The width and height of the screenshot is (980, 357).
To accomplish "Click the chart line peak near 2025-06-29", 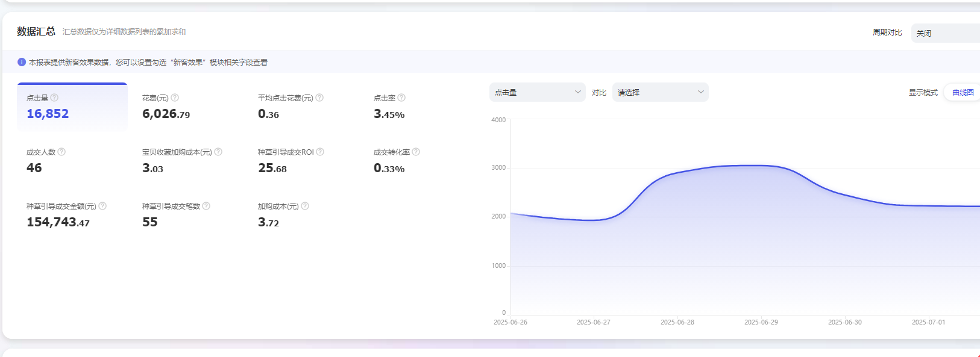I will [761, 165].
